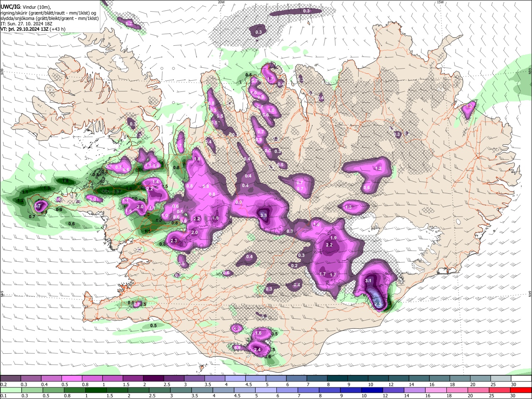
Task: Click the 'VT: þri. 29.10.2024 13Z' valid-time text
Action: [25, 29]
